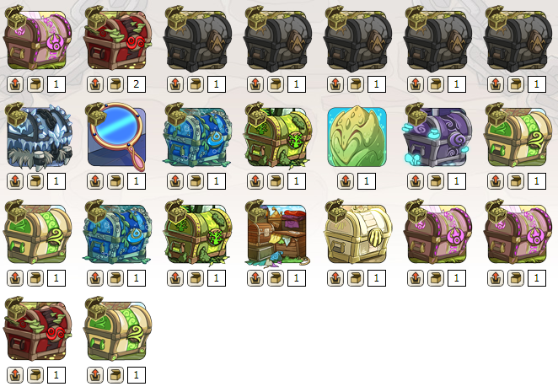Click the quantity field under the egg

coord(367,181)
